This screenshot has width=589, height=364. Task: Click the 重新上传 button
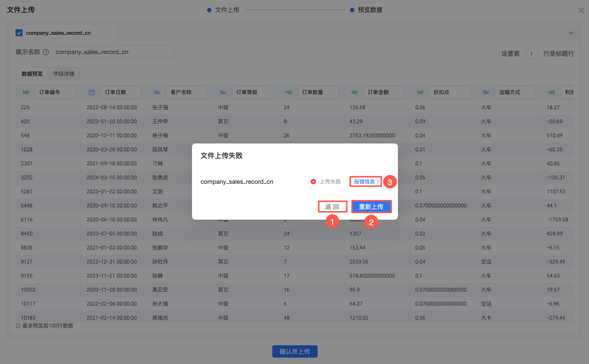coord(371,207)
